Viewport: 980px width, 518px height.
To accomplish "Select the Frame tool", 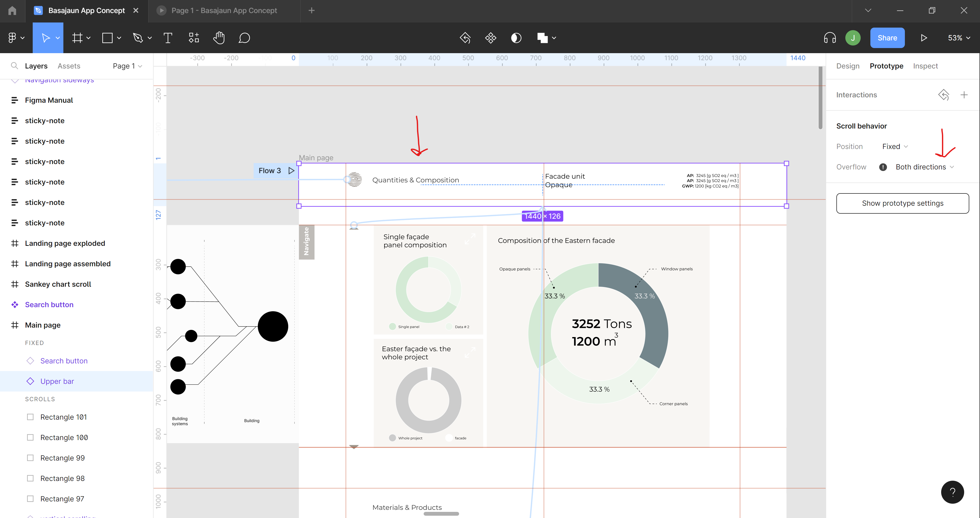I will click(78, 38).
